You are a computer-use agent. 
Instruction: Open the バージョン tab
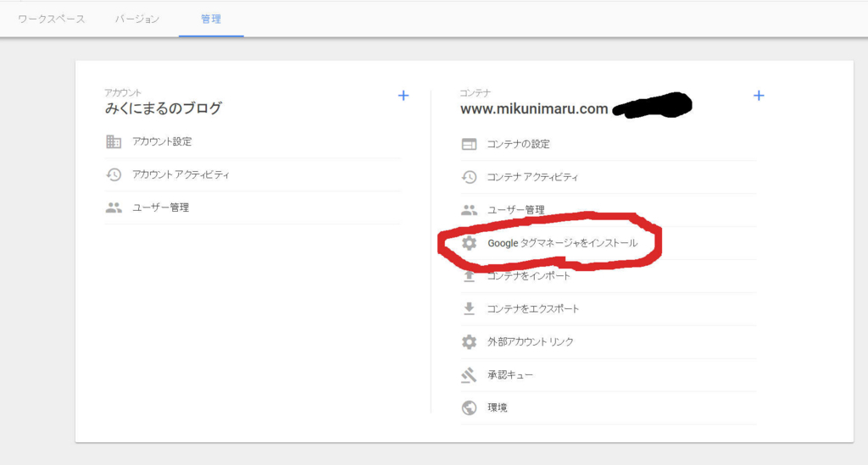click(x=137, y=19)
